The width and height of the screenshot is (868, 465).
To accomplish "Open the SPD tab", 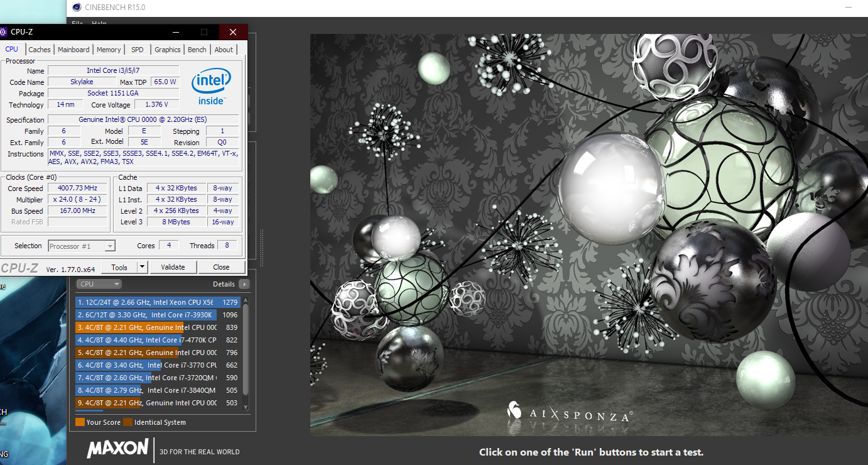I will 138,50.
